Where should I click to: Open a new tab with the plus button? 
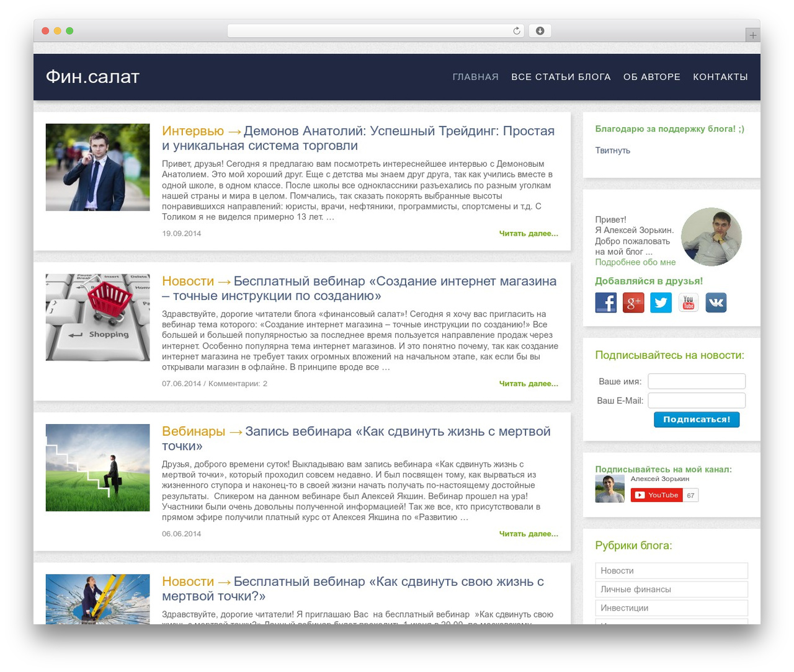pyautogui.click(x=752, y=35)
